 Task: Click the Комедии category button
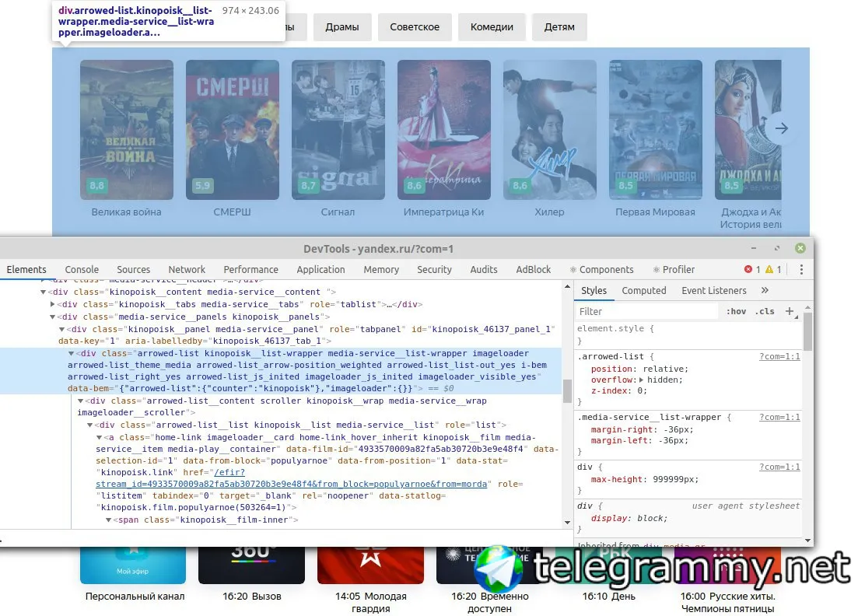[492, 26]
